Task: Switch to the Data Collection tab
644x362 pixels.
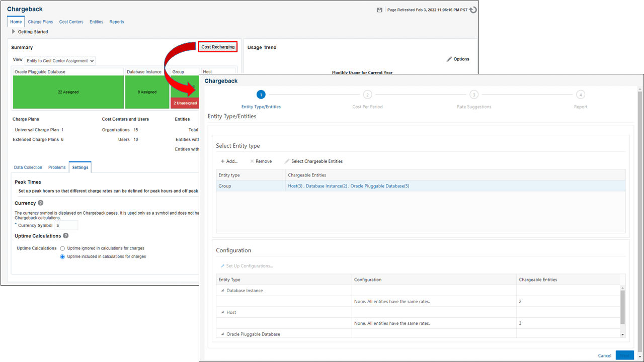Action: click(x=28, y=167)
